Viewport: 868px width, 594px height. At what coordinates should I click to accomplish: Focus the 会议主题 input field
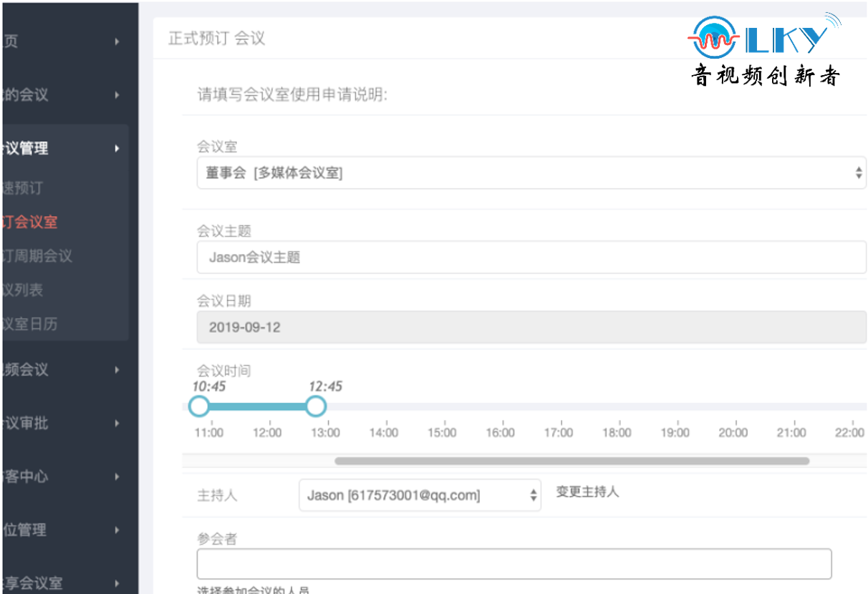(531, 257)
